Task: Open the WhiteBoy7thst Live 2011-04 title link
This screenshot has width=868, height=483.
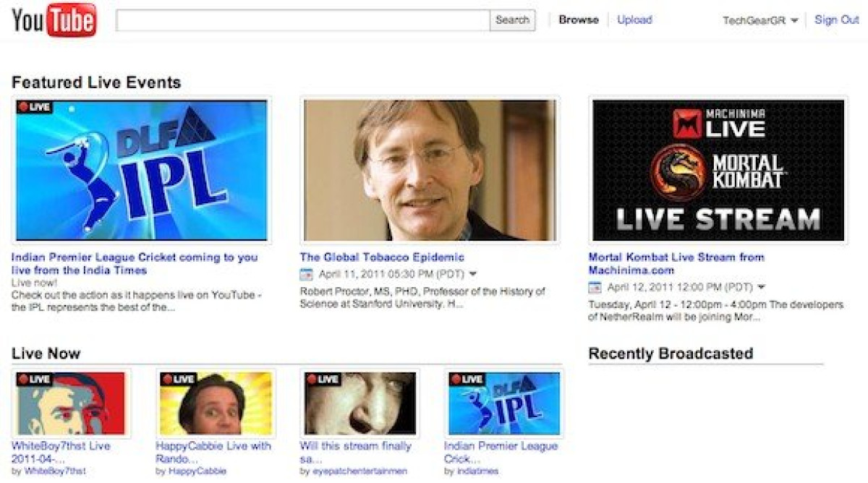Action: coord(61,453)
